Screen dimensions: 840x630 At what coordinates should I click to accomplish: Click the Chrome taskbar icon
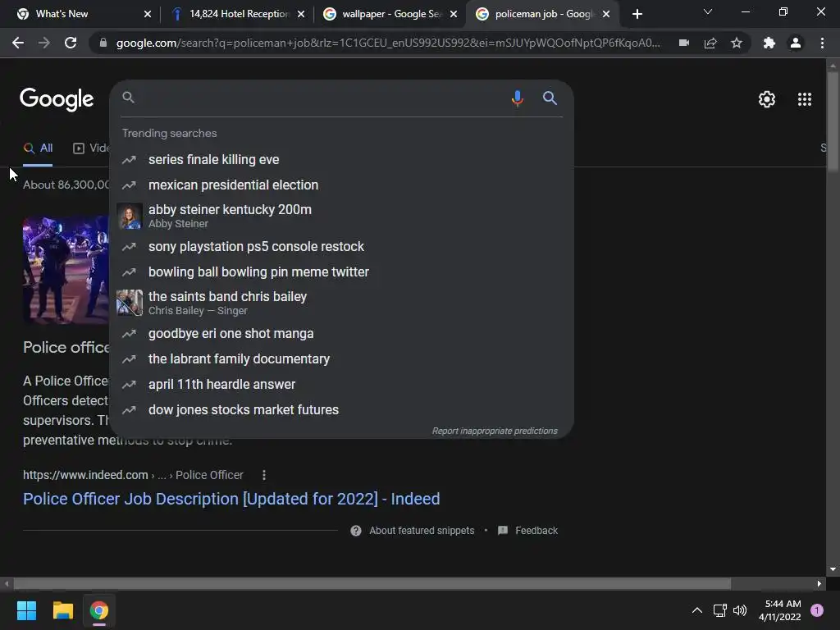(x=99, y=610)
